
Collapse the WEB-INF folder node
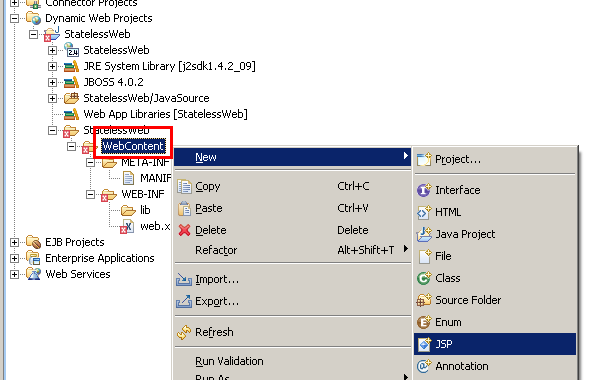point(90,194)
